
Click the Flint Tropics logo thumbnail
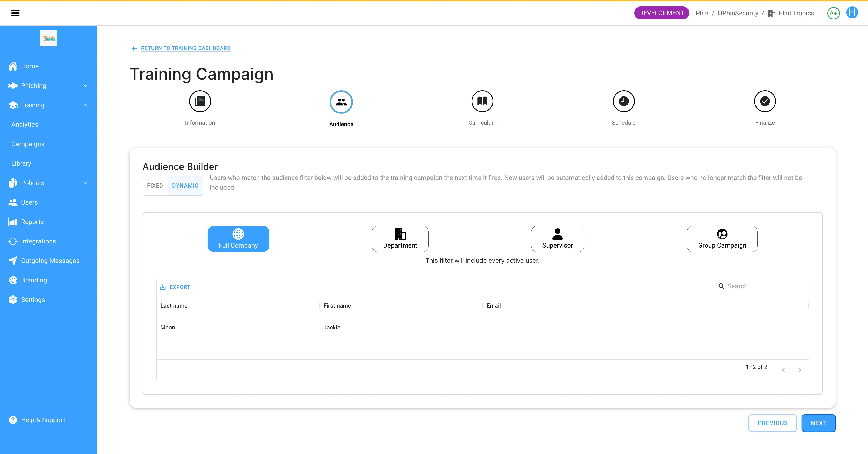click(x=49, y=38)
